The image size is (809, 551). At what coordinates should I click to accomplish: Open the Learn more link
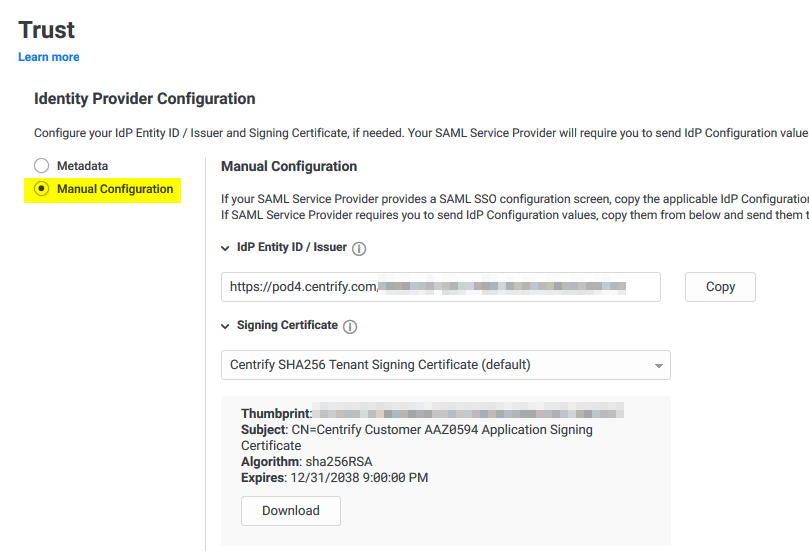pos(49,57)
